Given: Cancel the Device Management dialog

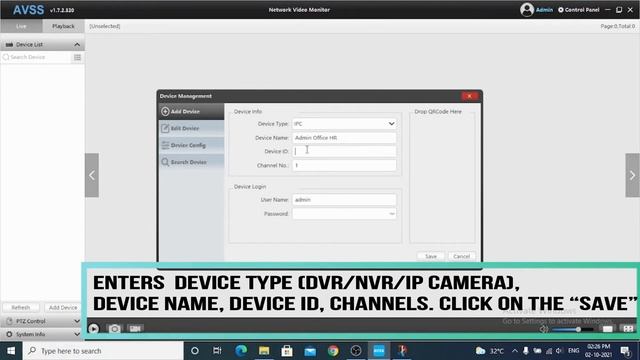Looking at the screenshot, I should point(461,256).
